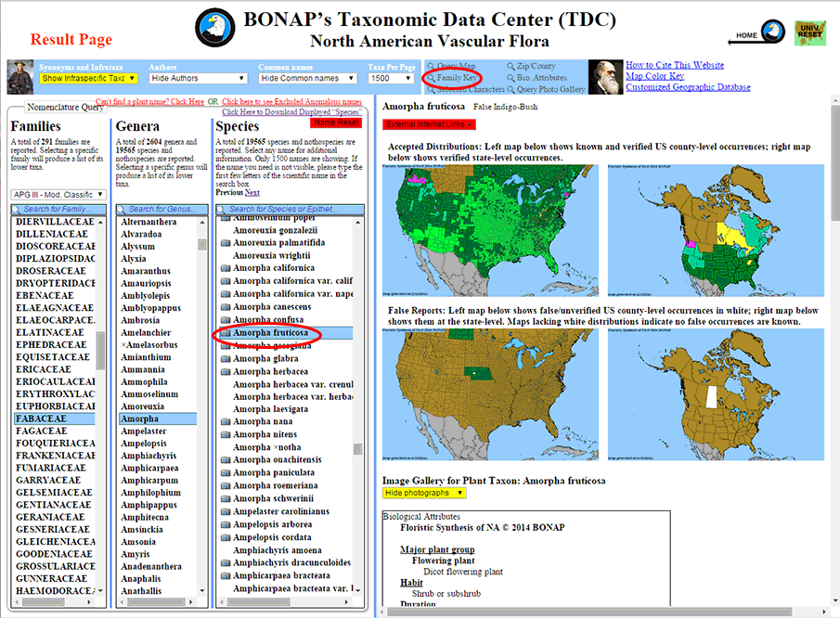The height and width of the screenshot is (618, 840).
Task: Click camera icon next to Amorpha ouachitensis
Action: pos(226,459)
